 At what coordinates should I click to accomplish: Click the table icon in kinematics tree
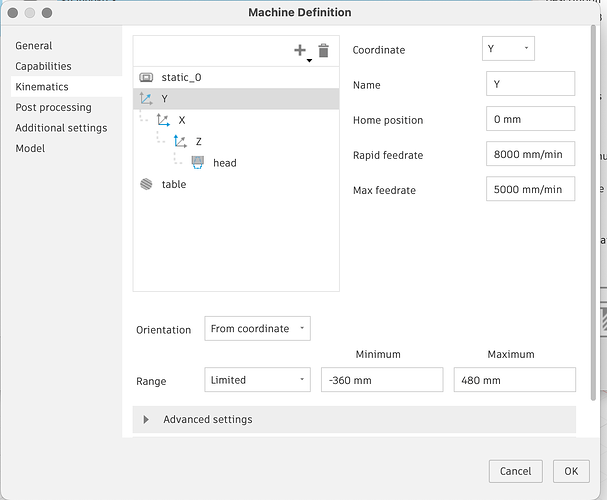pyautogui.click(x=146, y=184)
